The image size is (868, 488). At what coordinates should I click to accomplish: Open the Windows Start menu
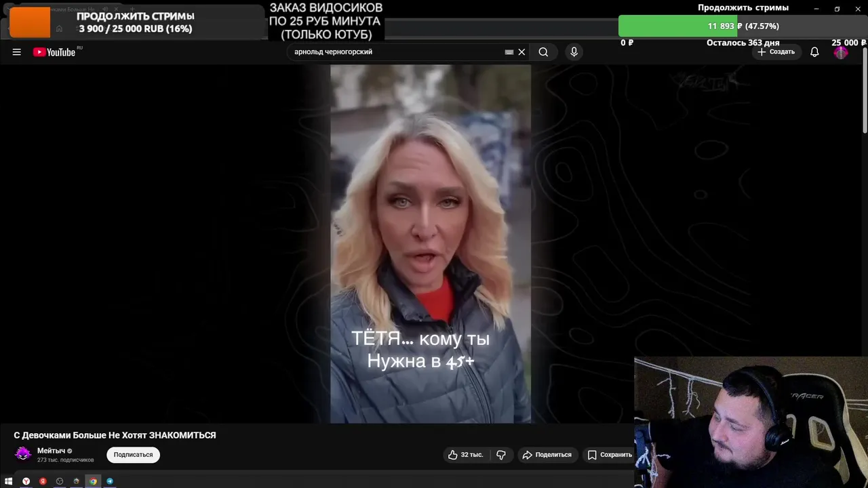pos(9,481)
